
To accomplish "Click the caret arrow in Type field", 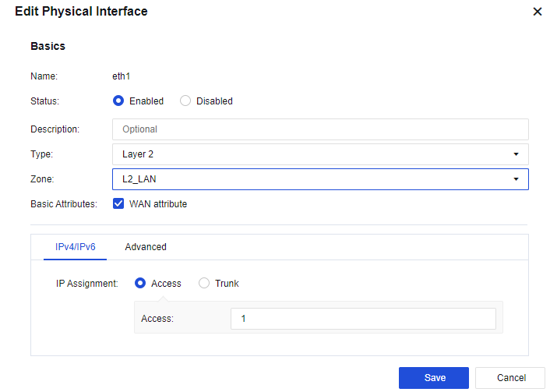I will [x=516, y=154].
